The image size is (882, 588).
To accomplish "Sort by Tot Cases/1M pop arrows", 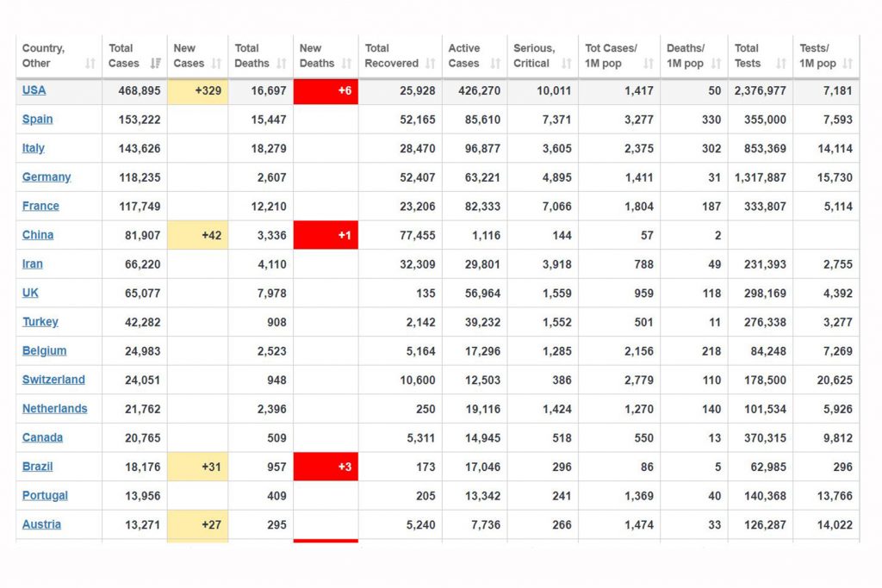I will click(649, 64).
